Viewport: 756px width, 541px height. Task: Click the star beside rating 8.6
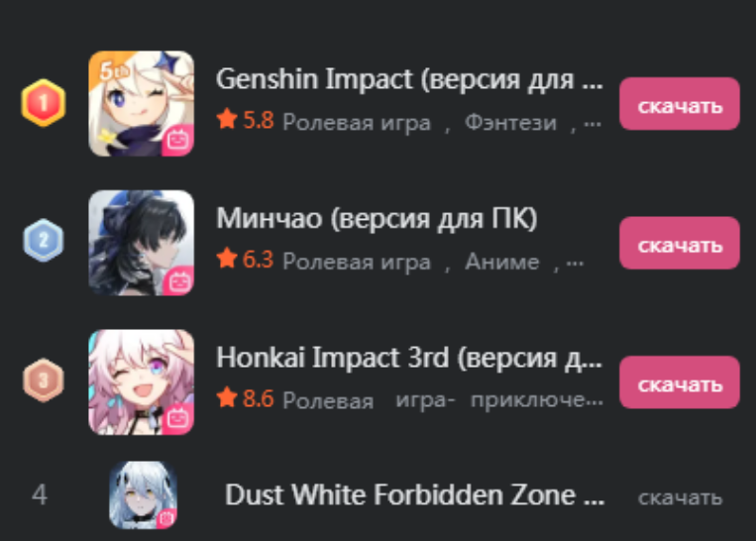[227, 397]
